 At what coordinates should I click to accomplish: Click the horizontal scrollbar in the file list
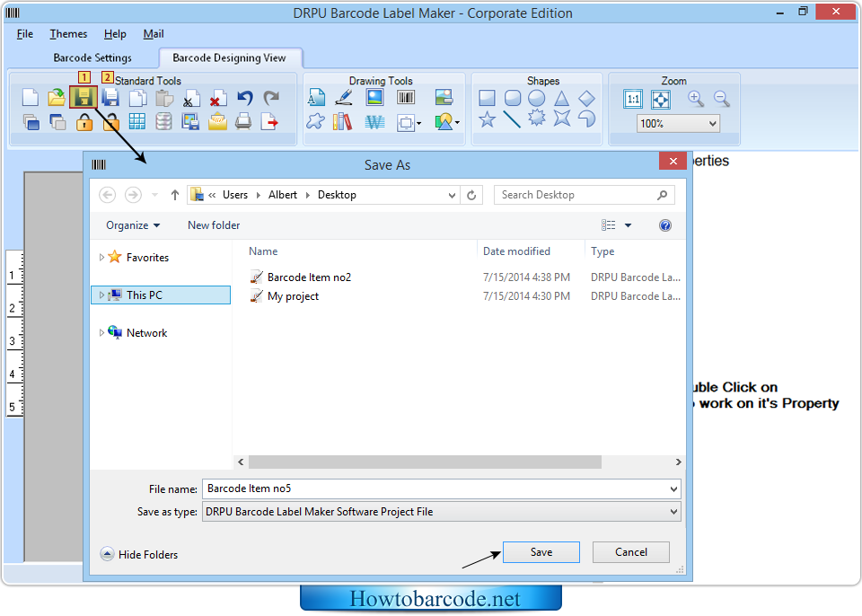[x=425, y=462]
